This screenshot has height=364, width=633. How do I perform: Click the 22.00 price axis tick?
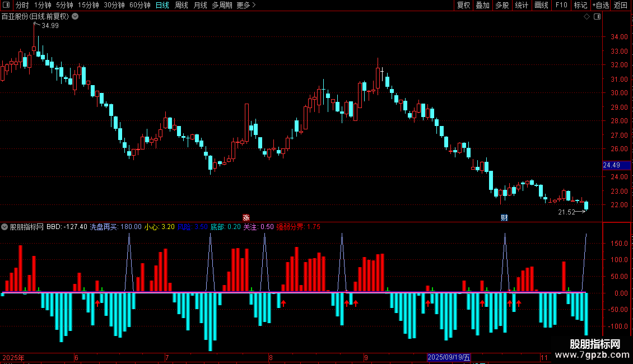pos(619,205)
